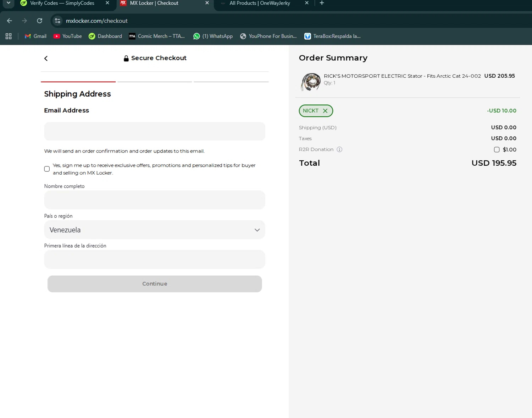
Task: Close the Verify Codes — SimplyCodes tab
Action: [x=107, y=3]
